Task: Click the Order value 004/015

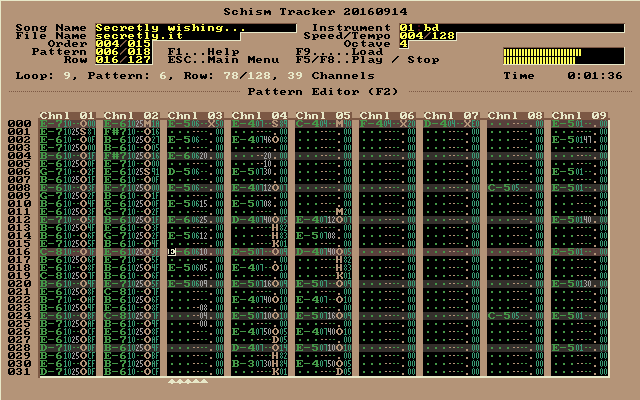Action: 123,44
